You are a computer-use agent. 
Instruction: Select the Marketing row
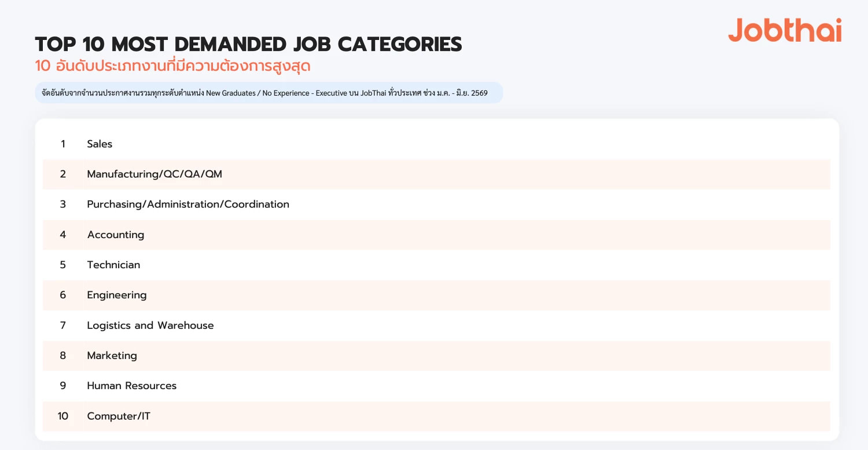coord(436,356)
